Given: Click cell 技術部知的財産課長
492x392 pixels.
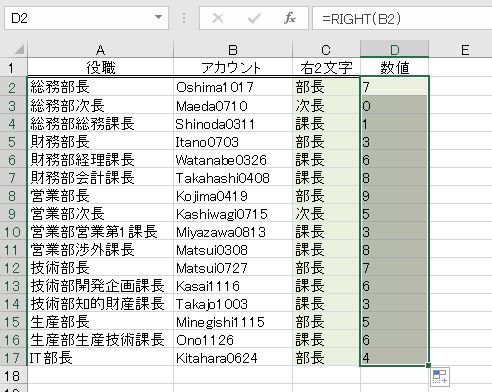Looking at the screenshot, I should [100, 304].
